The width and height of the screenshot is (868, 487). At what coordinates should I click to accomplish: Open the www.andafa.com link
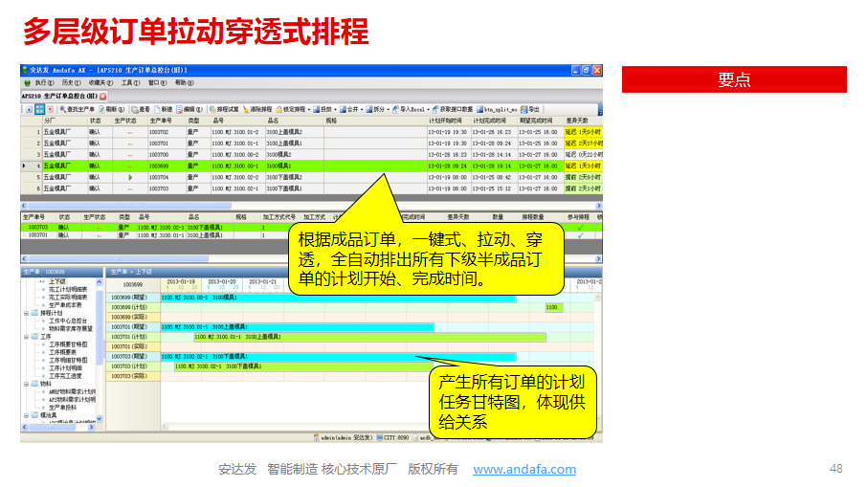pos(524,469)
